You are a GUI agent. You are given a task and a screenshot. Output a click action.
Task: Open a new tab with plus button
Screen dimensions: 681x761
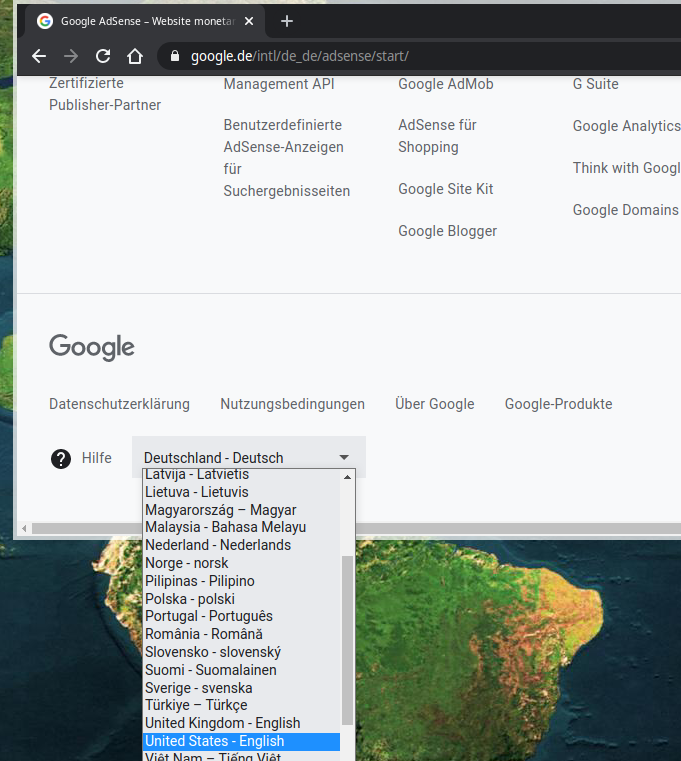click(x=287, y=21)
